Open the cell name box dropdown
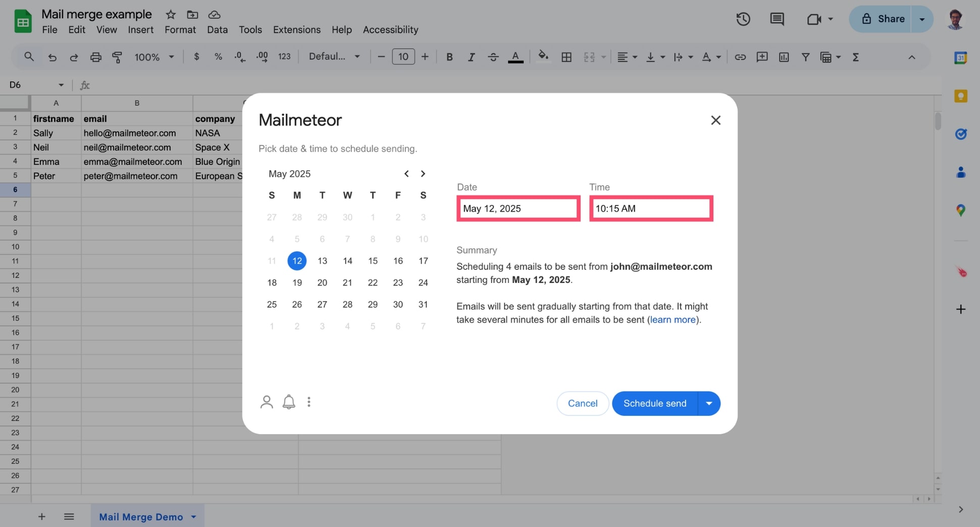980x527 pixels. tap(61, 85)
